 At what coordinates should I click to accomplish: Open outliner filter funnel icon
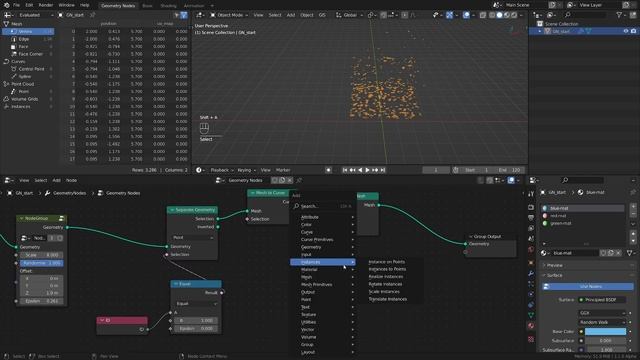coord(619,15)
